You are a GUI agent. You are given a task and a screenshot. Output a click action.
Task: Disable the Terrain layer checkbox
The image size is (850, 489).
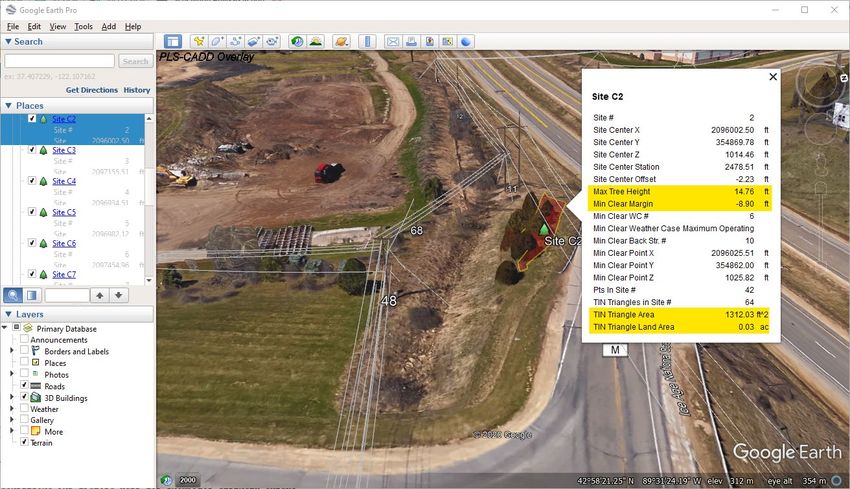[x=24, y=442]
